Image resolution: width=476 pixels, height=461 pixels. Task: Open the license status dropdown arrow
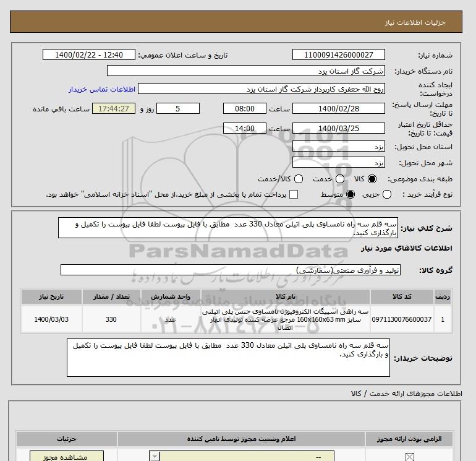point(155,457)
